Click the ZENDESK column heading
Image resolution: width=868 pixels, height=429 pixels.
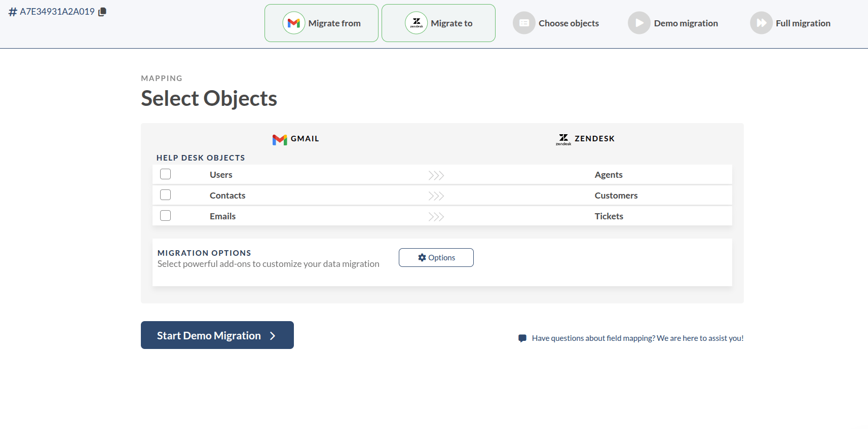(x=594, y=139)
